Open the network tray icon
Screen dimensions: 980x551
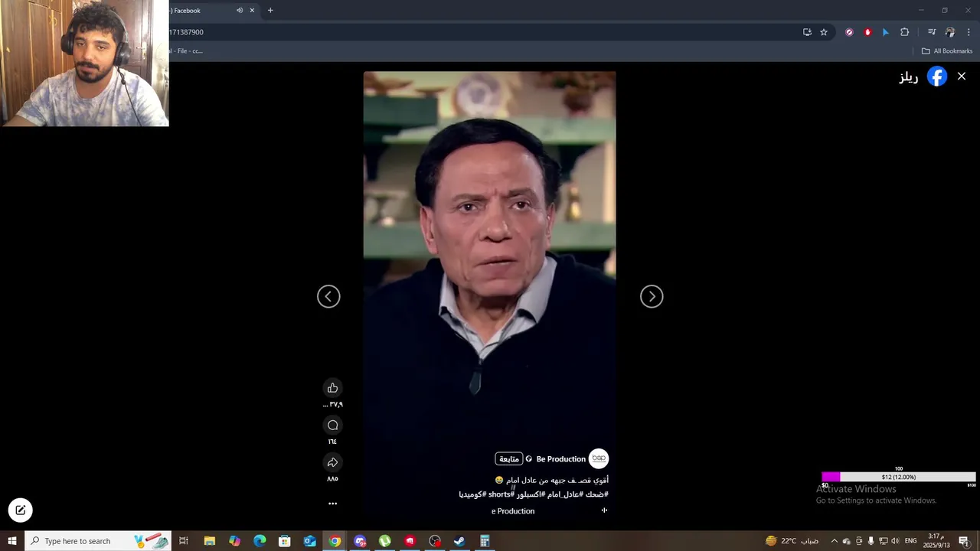(883, 541)
